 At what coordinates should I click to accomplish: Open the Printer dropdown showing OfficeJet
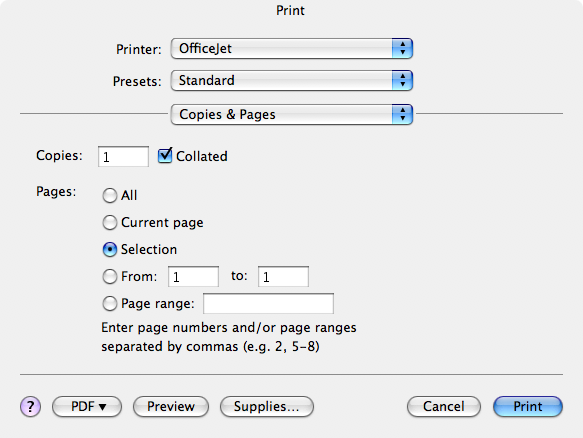(292, 48)
